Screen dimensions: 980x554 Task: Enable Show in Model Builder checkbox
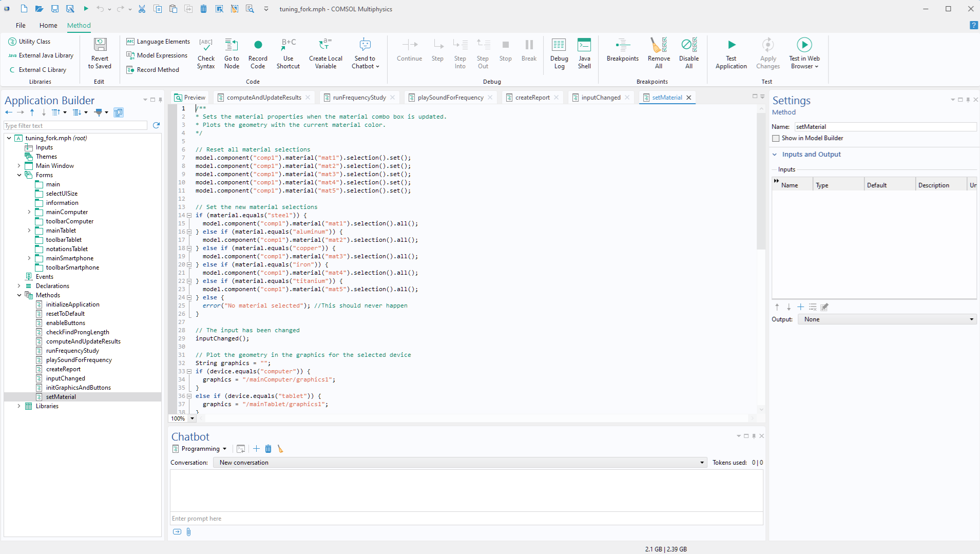(776, 138)
